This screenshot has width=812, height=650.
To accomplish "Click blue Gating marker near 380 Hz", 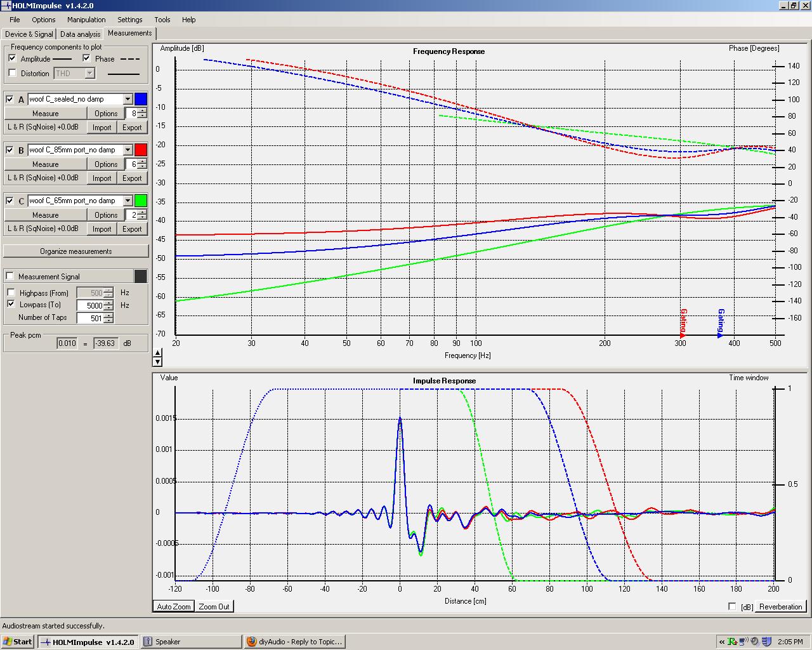I will coord(721,323).
